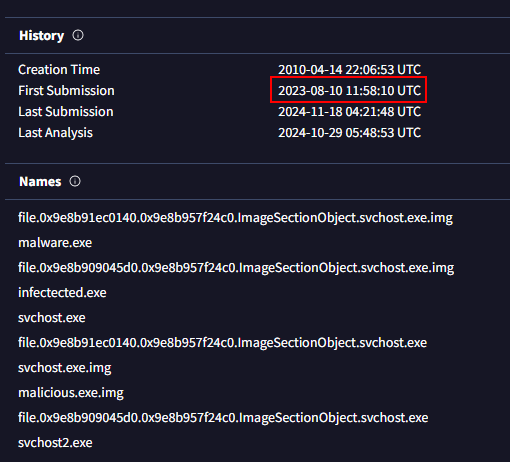Screen dimensions: 510x462
Task: Click the highlighted First Submission timestamp
Action: [349, 90]
